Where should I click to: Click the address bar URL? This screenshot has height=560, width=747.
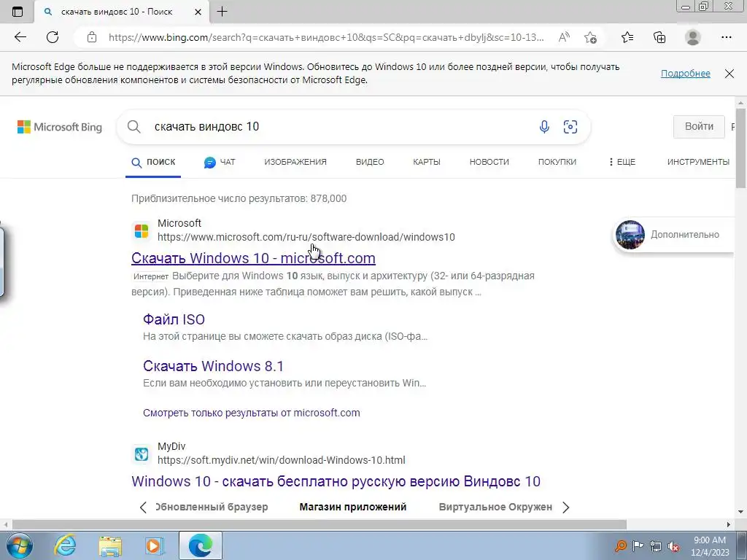click(x=326, y=37)
